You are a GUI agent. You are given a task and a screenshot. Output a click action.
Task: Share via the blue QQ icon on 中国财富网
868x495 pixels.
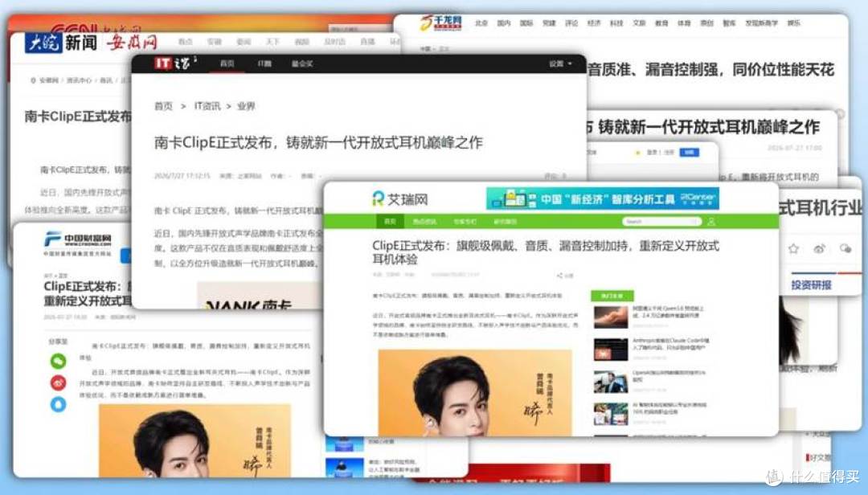58,404
